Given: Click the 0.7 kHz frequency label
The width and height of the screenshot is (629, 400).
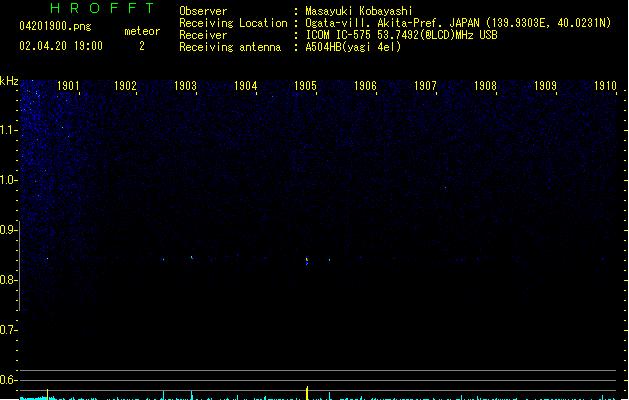Looking at the screenshot, I should click(x=8, y=330).
